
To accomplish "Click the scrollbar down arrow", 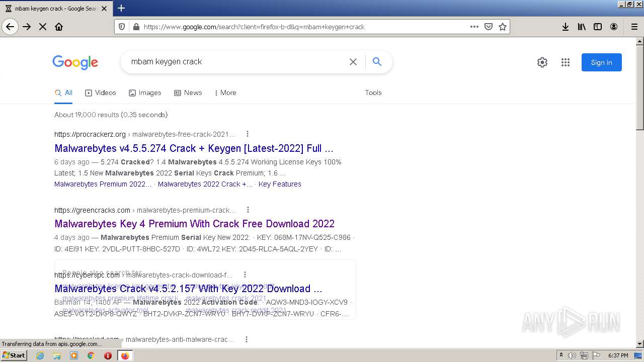I will 640,344.
